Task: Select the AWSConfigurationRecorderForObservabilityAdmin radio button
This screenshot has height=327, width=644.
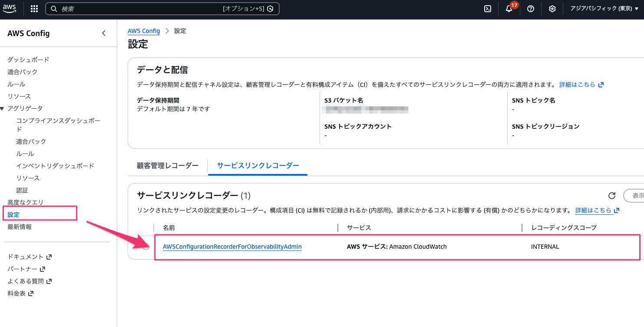Action: (x=146, y=247)
